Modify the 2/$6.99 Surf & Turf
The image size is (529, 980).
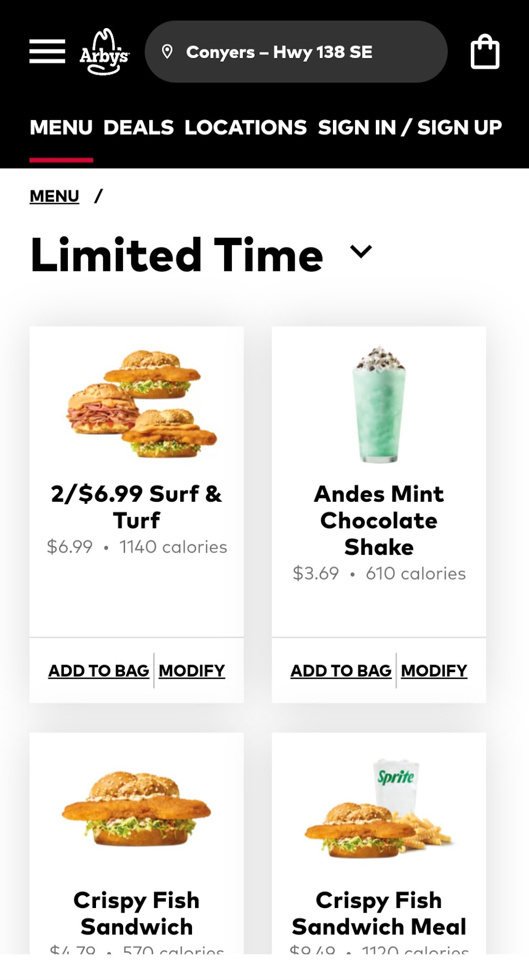click(x=192, y=671)
